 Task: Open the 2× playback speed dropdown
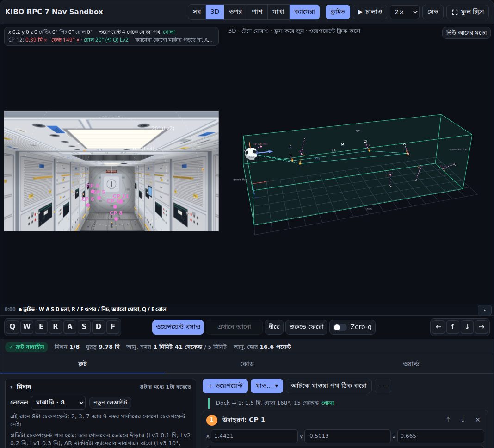tap(405, 12)
